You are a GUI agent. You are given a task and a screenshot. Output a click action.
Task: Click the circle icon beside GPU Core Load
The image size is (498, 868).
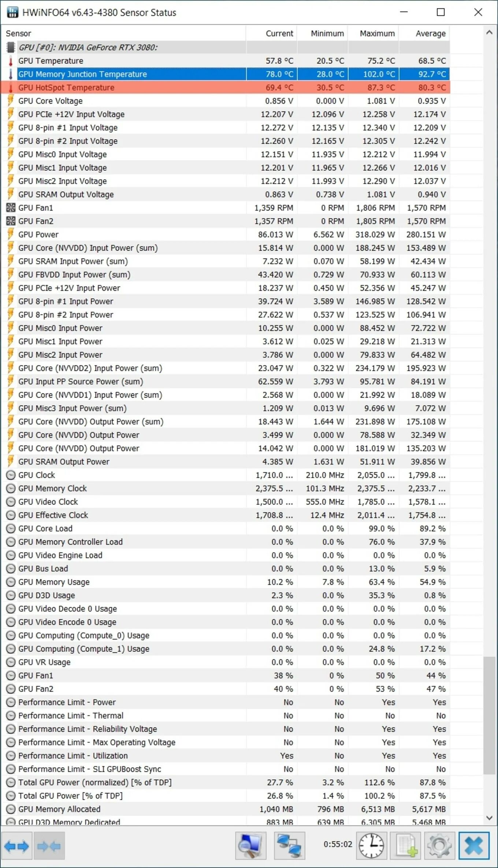coord(11,529)
